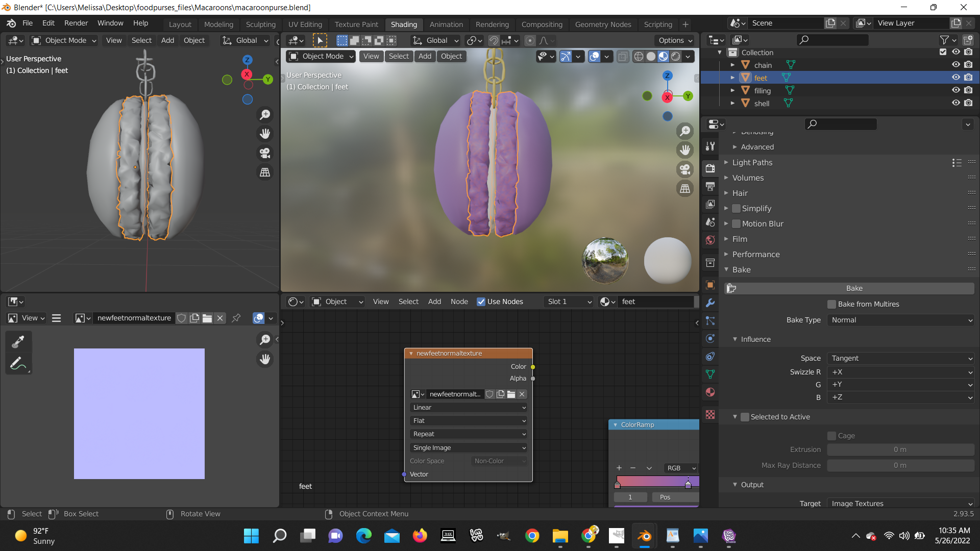Unlink image with X in texture node

tap(522, 394)
